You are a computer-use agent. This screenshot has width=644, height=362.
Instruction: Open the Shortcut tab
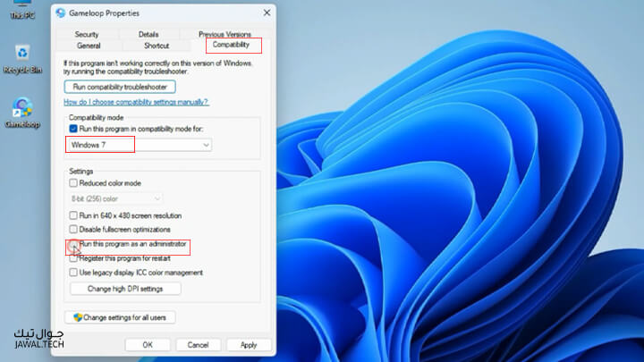pyautogui.click(x=157, y=46)
